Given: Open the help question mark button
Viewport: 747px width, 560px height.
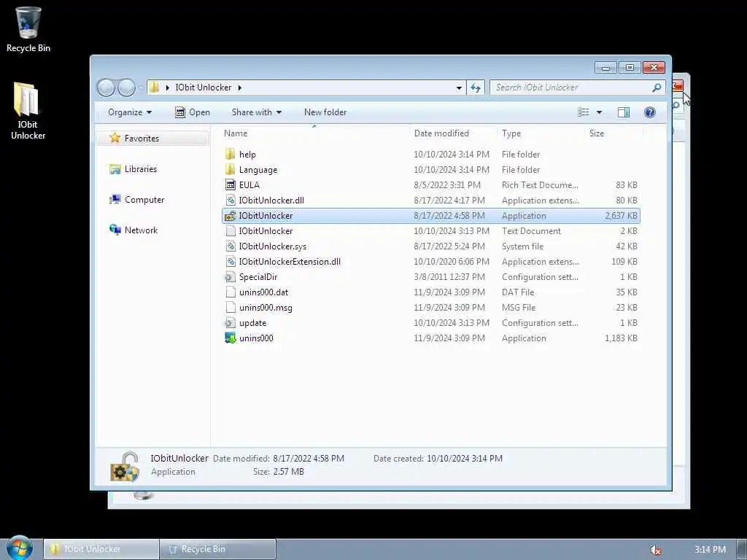Looking at the screenshot, I should point(649,112).
